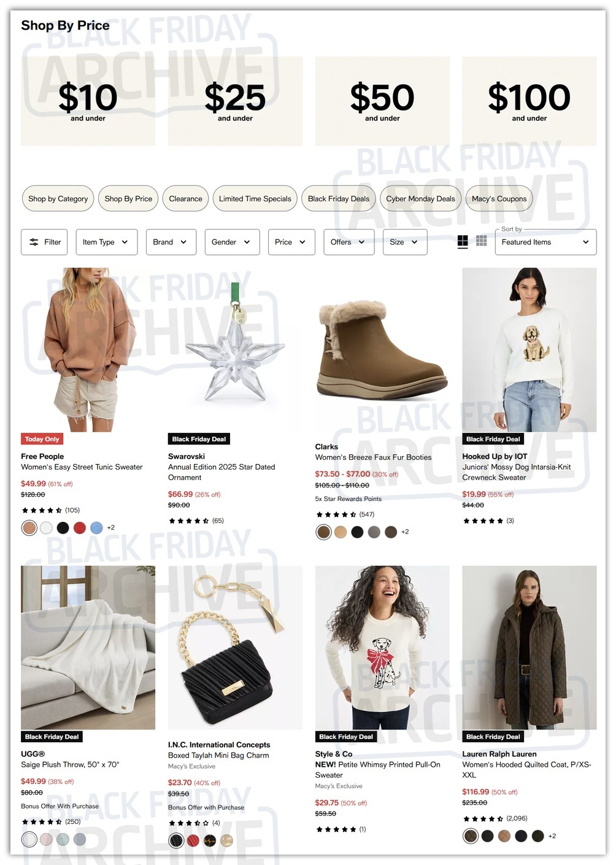The width and height of the screenshot is (616, 865).
Task: Select the Cyber Monday Deals pill
Action: pos(421,198)
